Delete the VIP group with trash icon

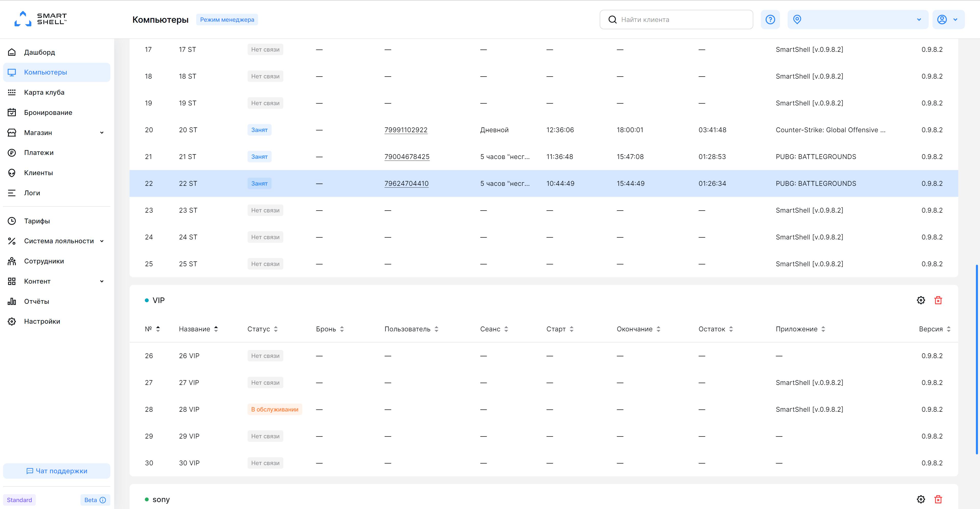coord(938,300)
